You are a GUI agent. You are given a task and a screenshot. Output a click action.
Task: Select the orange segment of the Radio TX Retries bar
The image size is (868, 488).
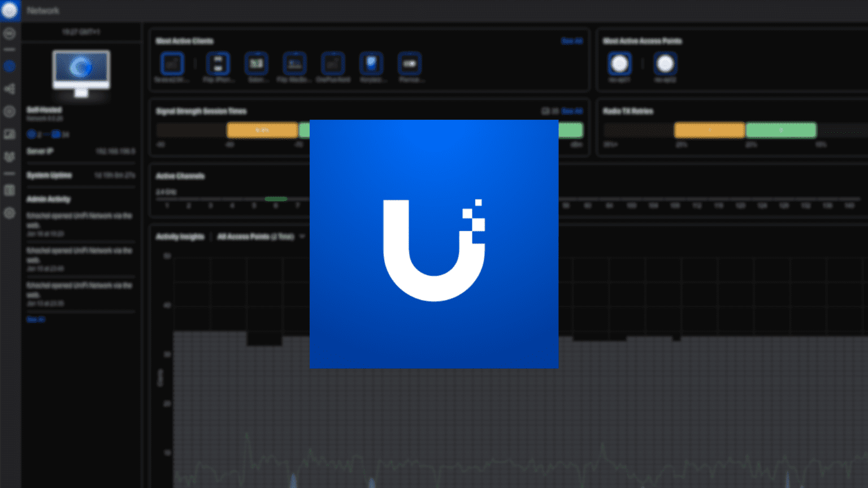coord(709,130)
